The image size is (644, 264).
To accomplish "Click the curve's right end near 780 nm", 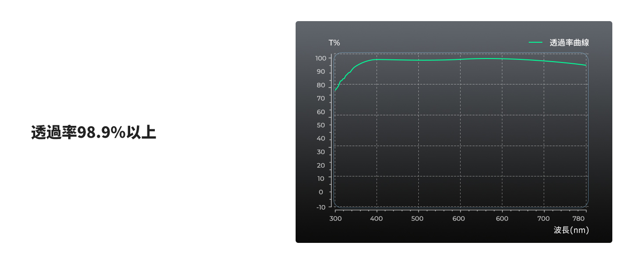I will point(585,65).
